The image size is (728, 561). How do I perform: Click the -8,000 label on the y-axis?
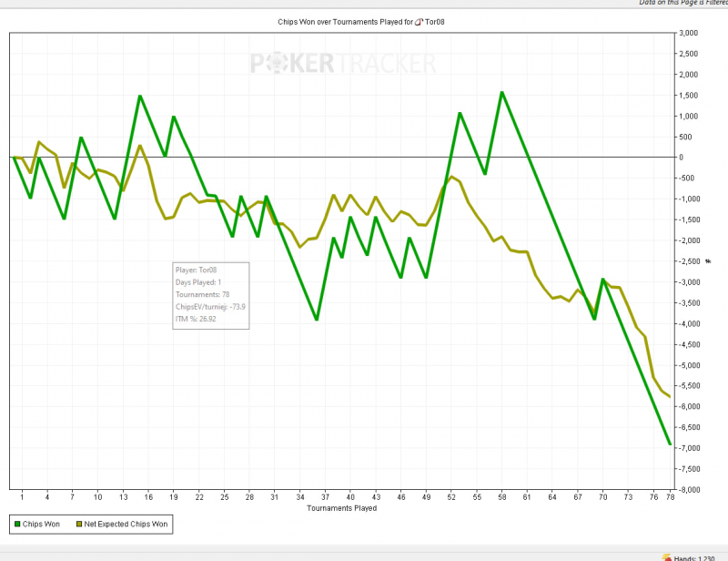tap(689, 490)
